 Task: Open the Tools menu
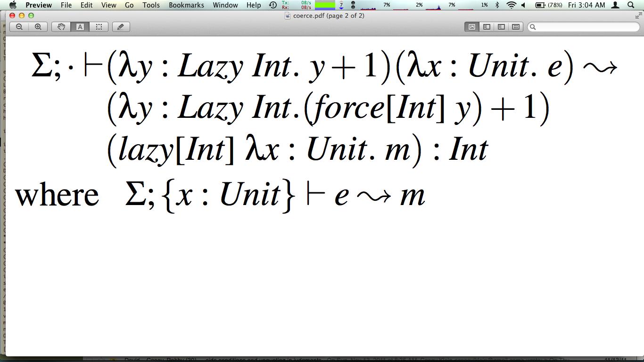pos(151,5)
